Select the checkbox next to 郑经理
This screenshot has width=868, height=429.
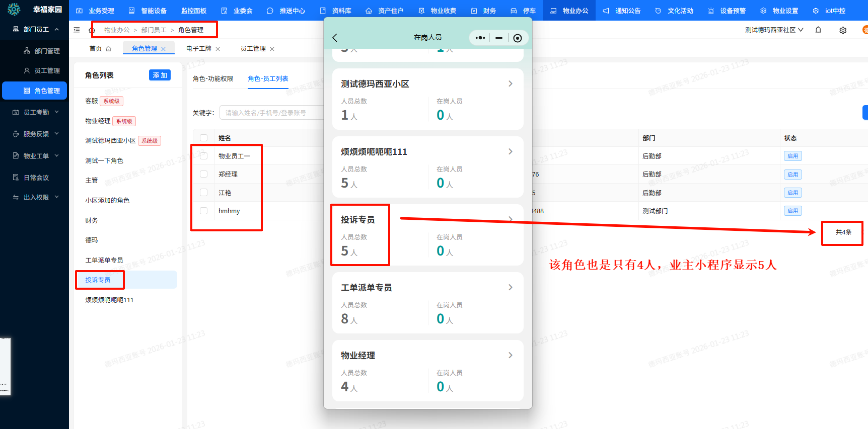pos(204,174)
